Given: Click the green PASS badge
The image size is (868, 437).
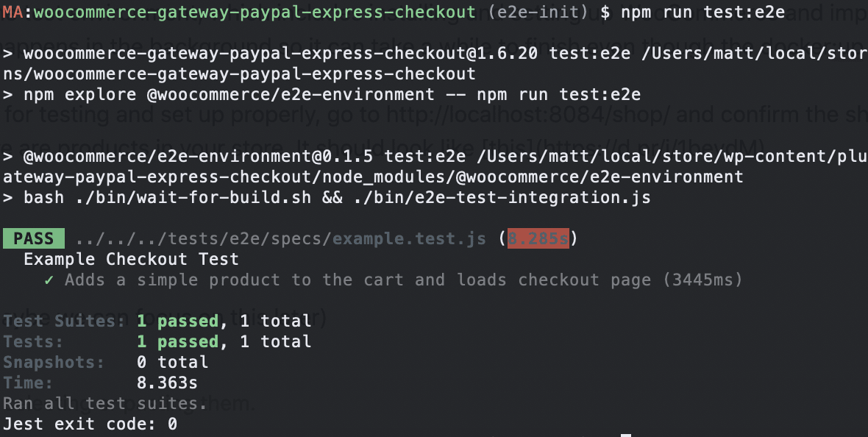Looking at the screenshot, I should pyautogui.click(x=34, y=238).
